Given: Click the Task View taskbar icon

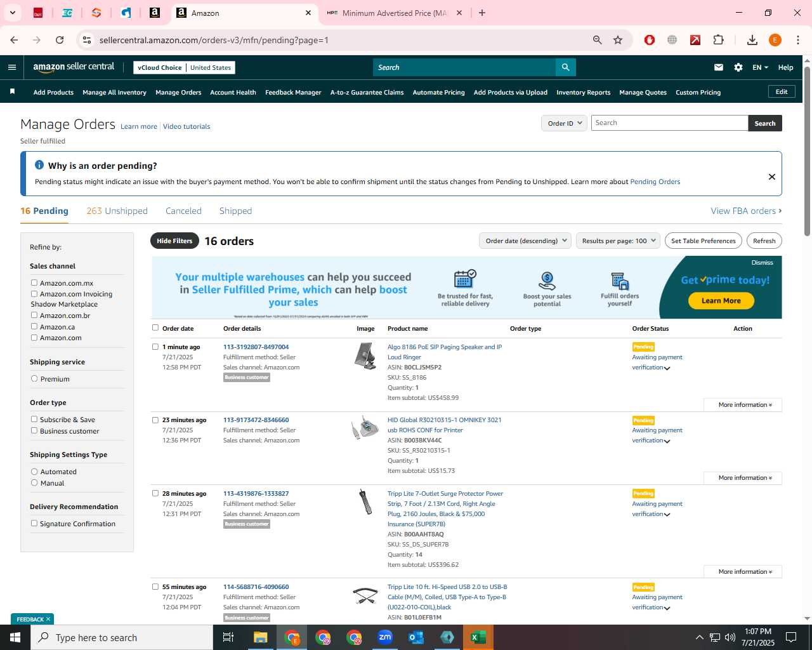Looking at the screenshot, I should point(228,637).
